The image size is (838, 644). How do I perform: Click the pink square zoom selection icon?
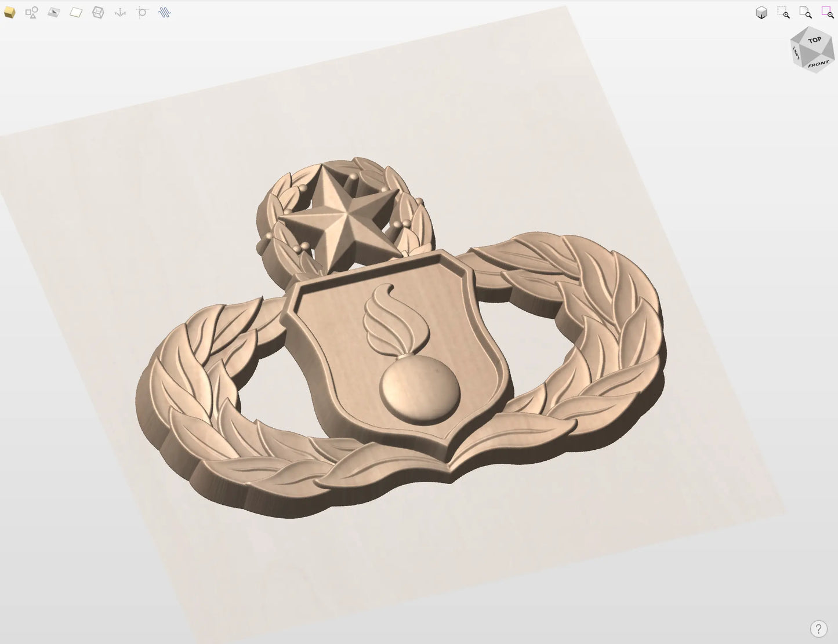tap(828, 13)
